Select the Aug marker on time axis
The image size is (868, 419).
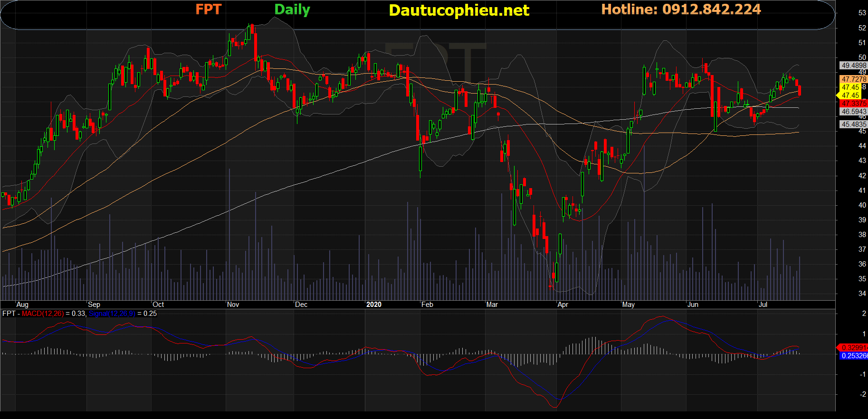click(22, 305)
